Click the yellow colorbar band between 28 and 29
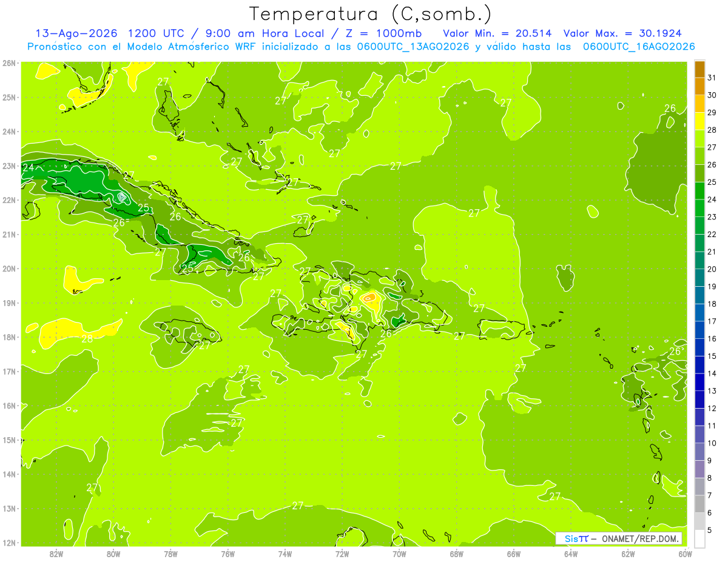This screenshot has width=728, height=562. tap(699, 122)
